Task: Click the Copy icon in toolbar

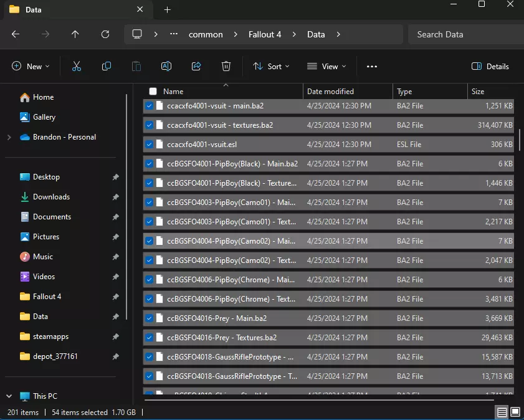Action: (107, 66)
